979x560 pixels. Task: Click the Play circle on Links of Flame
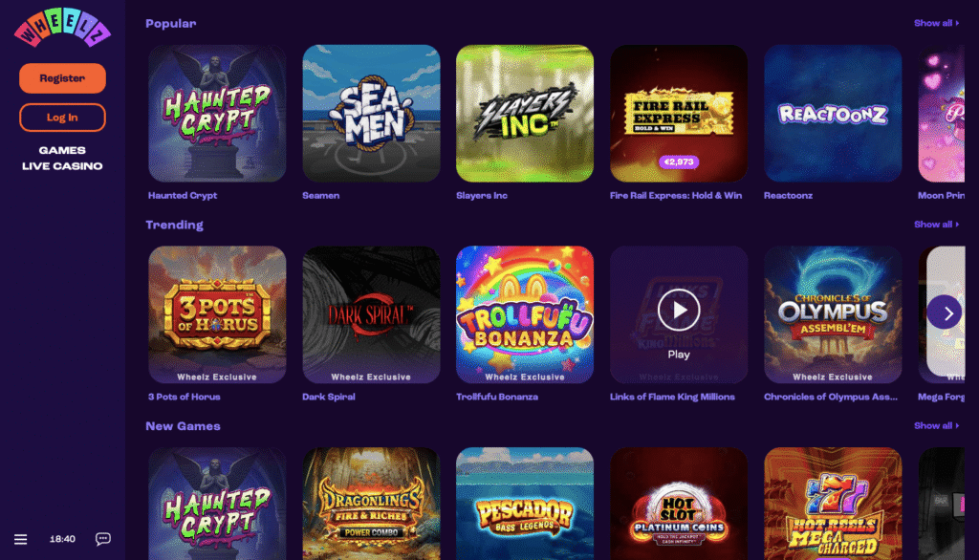pyautogui.click(x=679, y=310)
